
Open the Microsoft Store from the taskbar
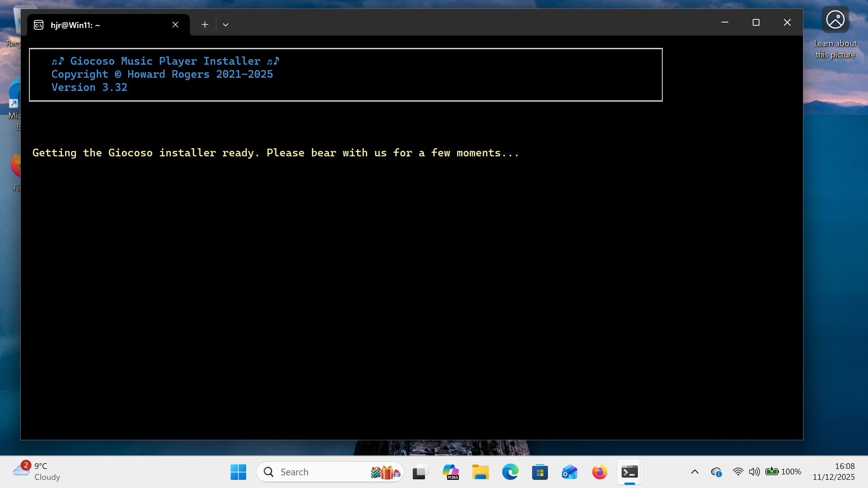click(x=540, y=472)
